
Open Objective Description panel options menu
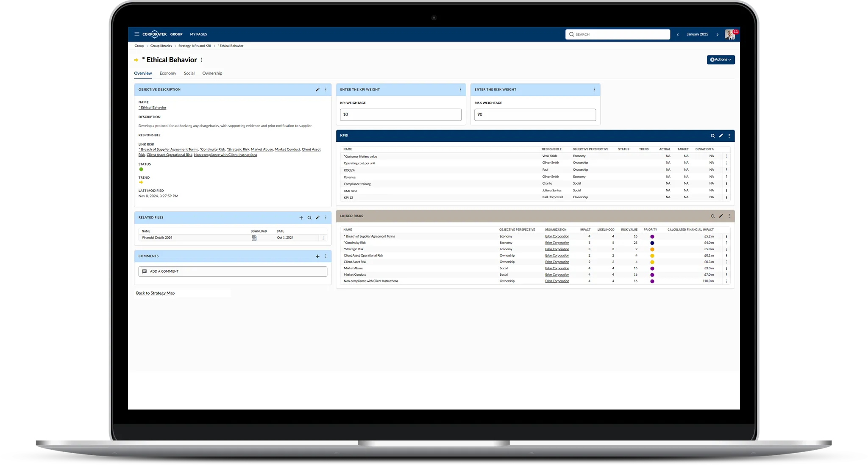tap(325, 89)
